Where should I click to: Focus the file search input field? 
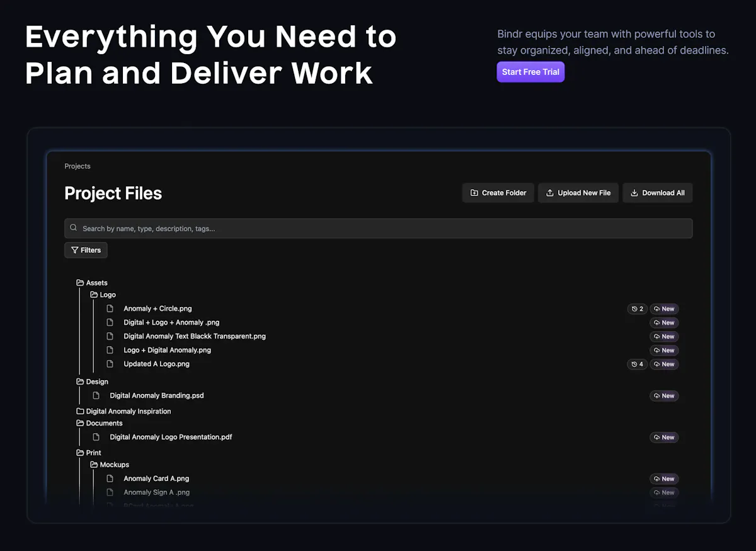pyautogui.click(x=379, y=228)
